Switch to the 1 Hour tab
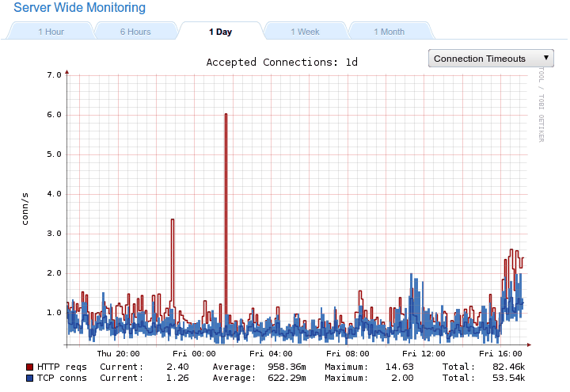 51,32
